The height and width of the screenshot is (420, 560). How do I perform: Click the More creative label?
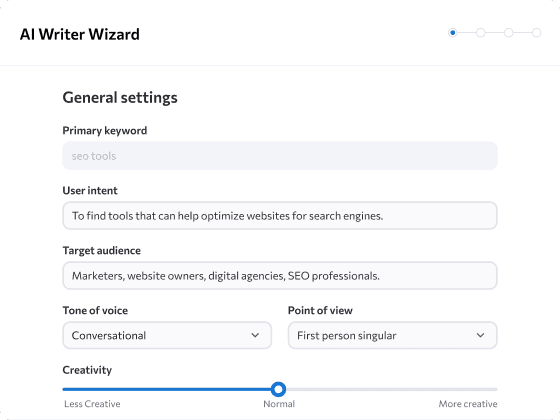468,404
